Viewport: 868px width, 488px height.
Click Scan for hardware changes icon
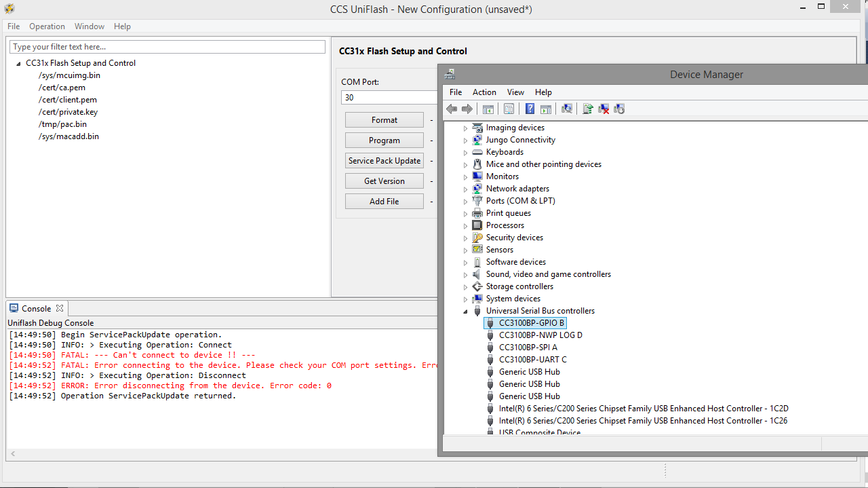[x=567, y=109]
